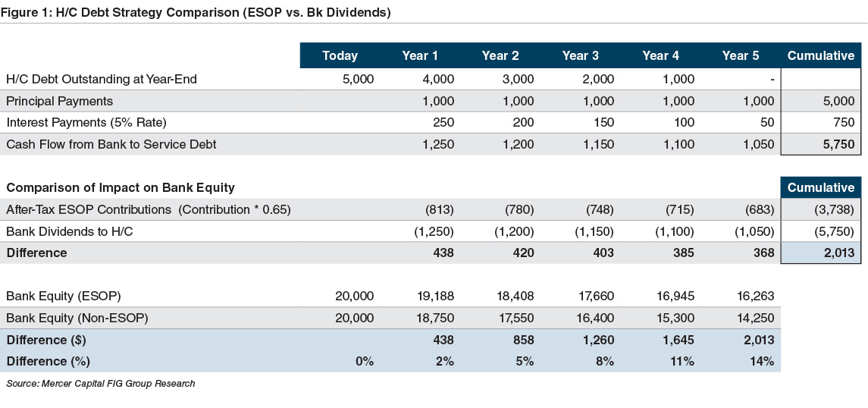Select the Bank Equity (ESOP) row label
Image resolution: width=868 pixels, height=408 pixels.
pyautogui.click(x=63, y=296)
